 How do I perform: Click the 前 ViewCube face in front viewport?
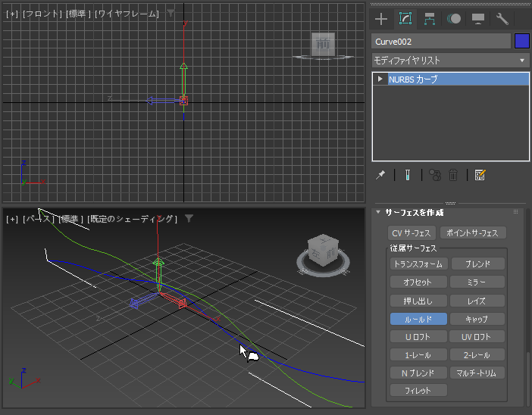(323, 44)
